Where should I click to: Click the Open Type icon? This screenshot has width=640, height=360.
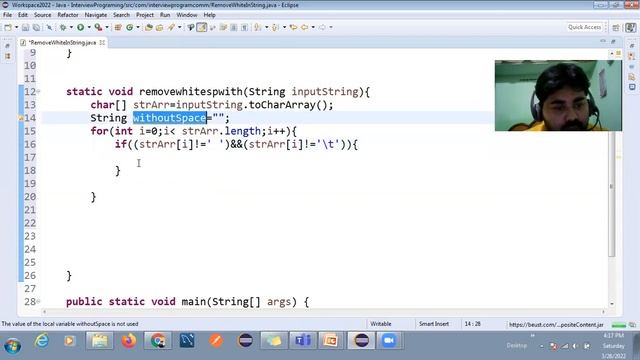(x=149, y=27)
